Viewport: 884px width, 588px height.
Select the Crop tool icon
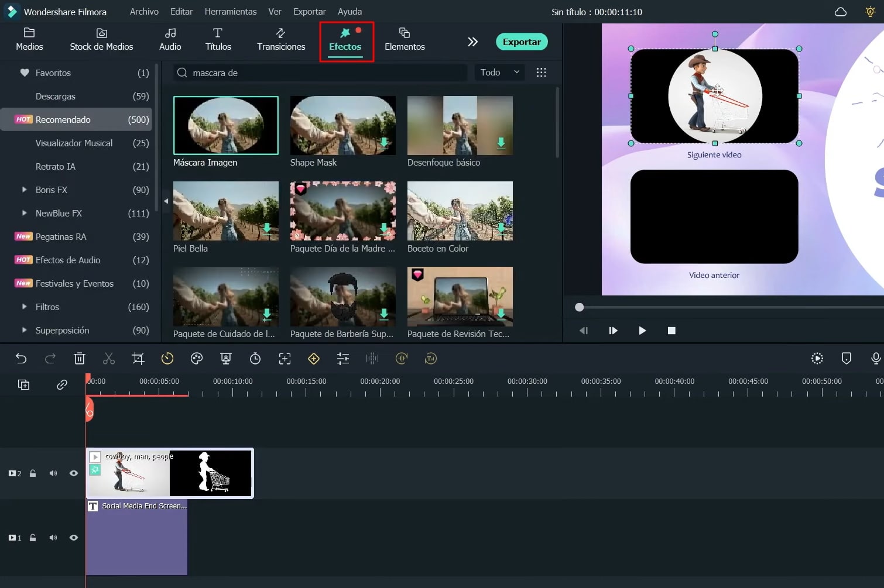click(138, 359)
